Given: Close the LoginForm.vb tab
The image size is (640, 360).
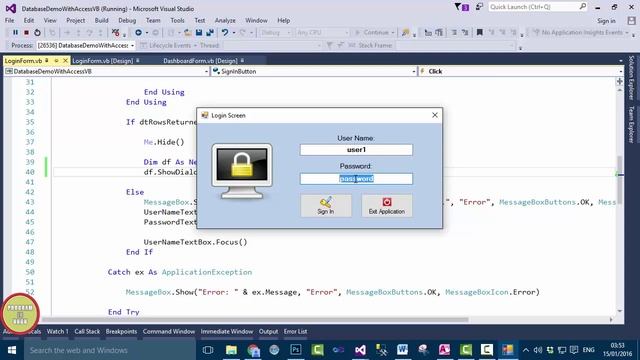Looking at the screenshot, I should 65,60.
